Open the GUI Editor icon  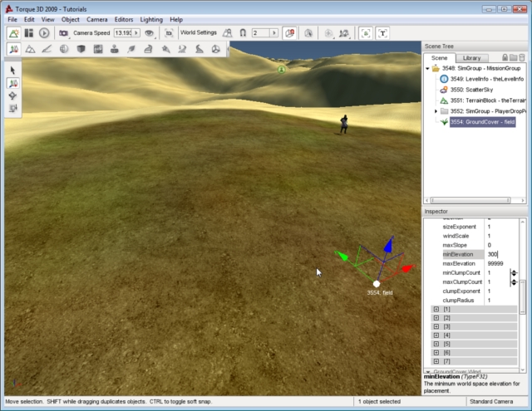[x=28, y=33]
